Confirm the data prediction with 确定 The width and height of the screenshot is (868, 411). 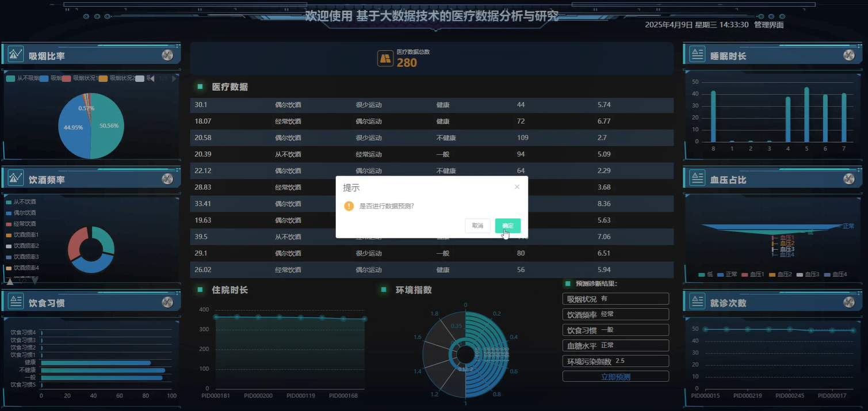[x=508, y=226]
